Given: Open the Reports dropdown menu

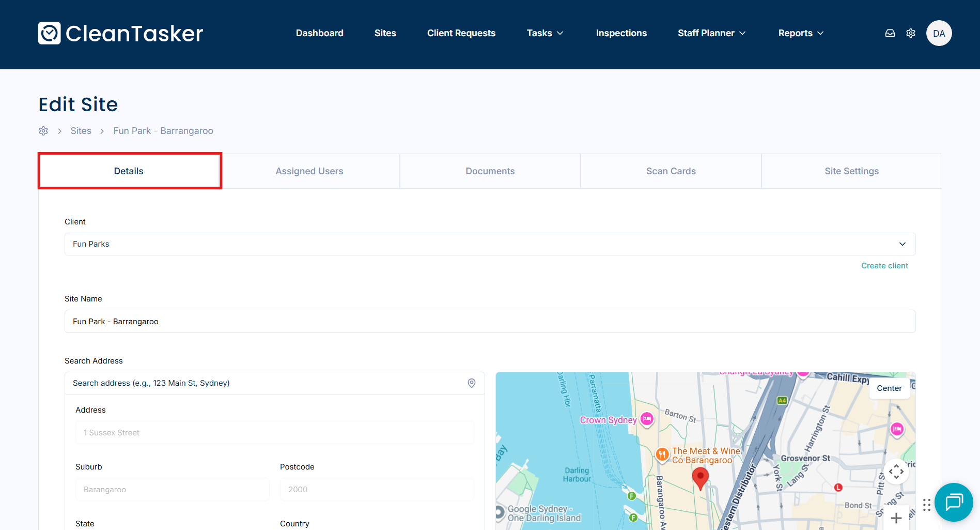Looking at the screenshot, I should [800, 33].
